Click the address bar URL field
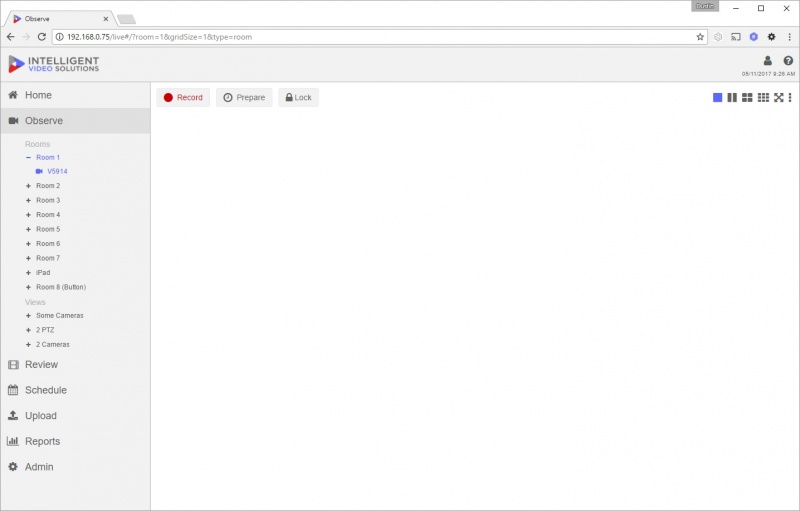Screen dimensions: 800x511 [379, 37]
